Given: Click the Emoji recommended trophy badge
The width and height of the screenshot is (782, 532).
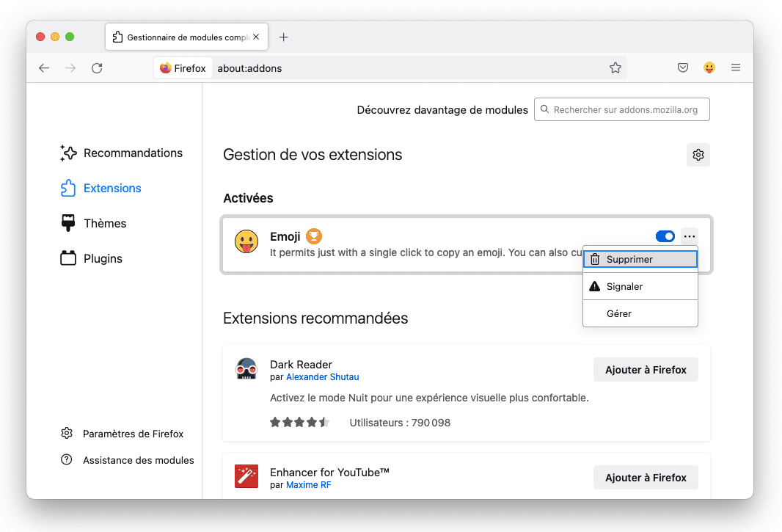Looking at the screenshot, I should [314, 236].
